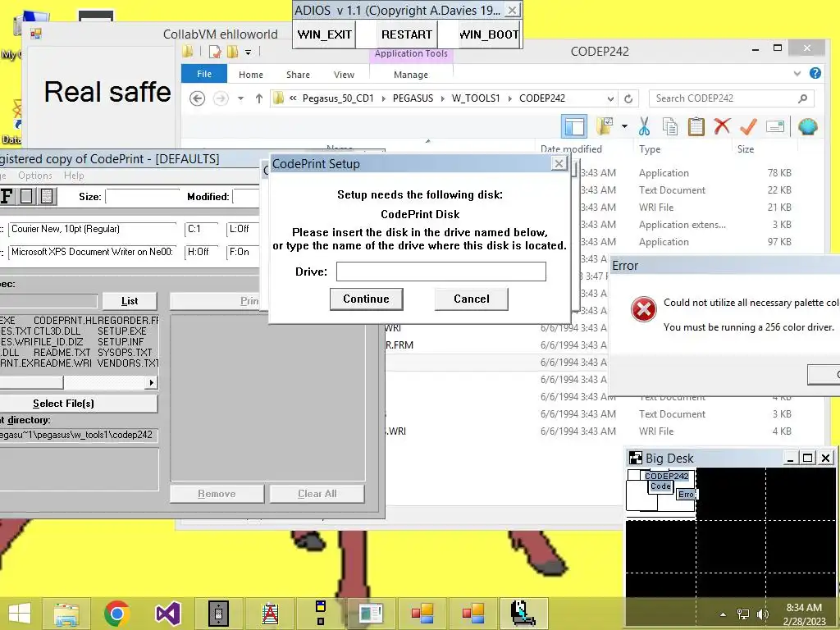Expand the ribbon with the chevron
This screenshot has width=840, height=630.
tap(797, 73)
